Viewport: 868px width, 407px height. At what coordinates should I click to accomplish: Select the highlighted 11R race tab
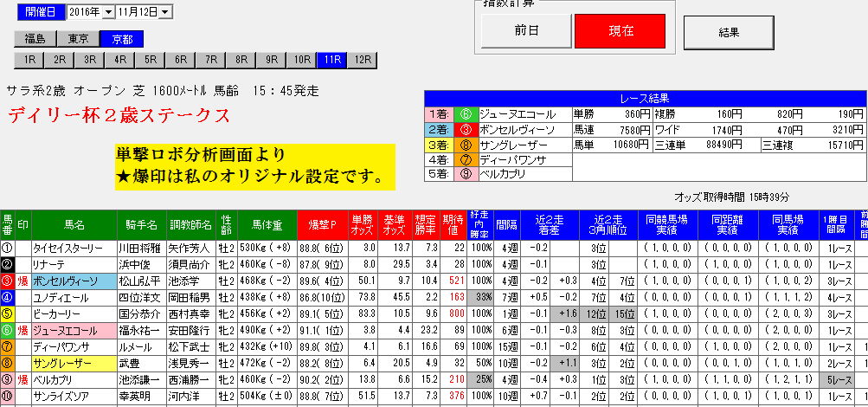click(x=332, y=61)
